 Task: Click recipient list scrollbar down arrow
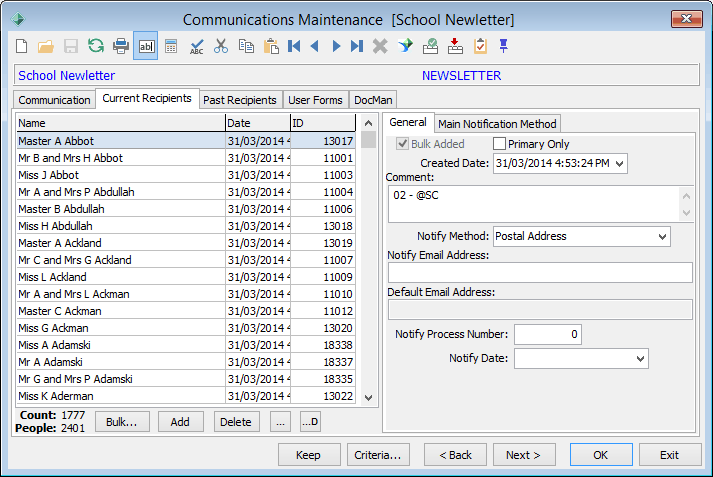click(x=368, y=397)
